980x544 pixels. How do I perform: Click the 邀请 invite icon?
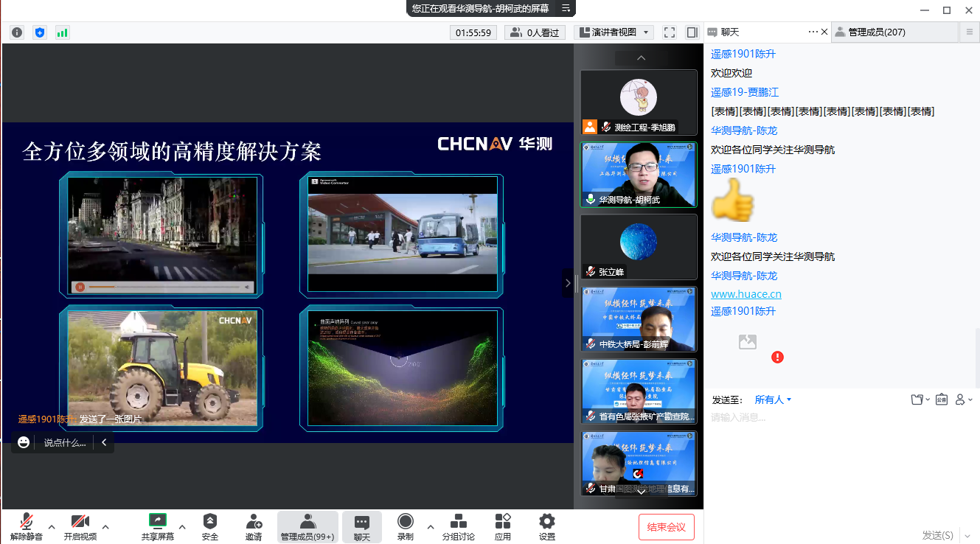pyautogui.click(x=254, y=526)
